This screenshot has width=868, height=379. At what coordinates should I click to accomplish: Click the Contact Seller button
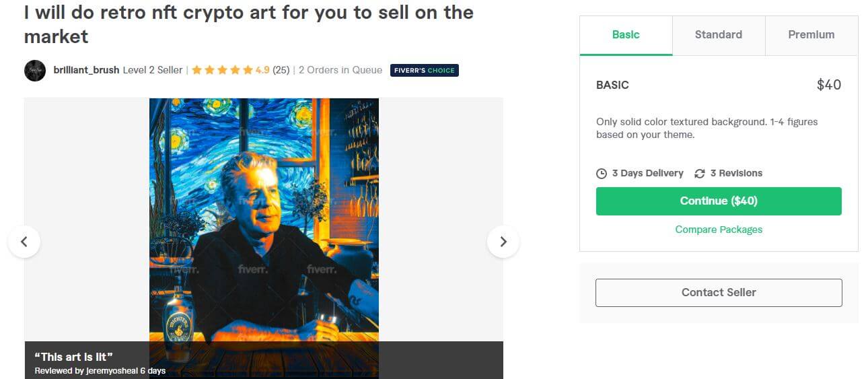(719, 293)
